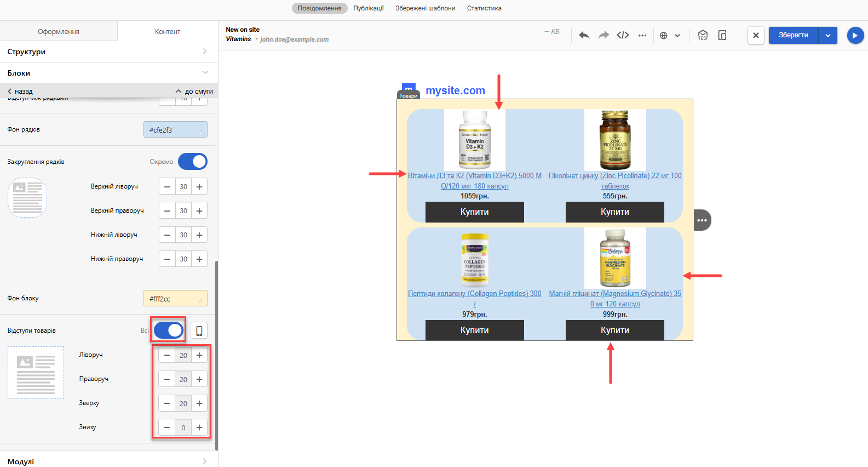Increase the Ліворуч product padding
Image resolution: width=868 pixels, height=467 pixels.
point(199,355)
